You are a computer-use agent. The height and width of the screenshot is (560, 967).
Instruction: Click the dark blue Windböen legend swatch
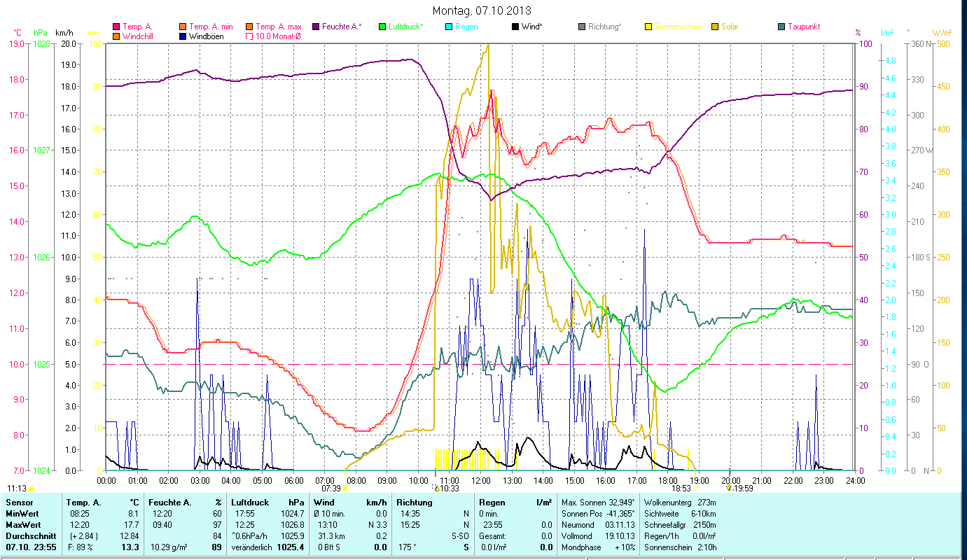pyautogui.click(x=183, y=36)
